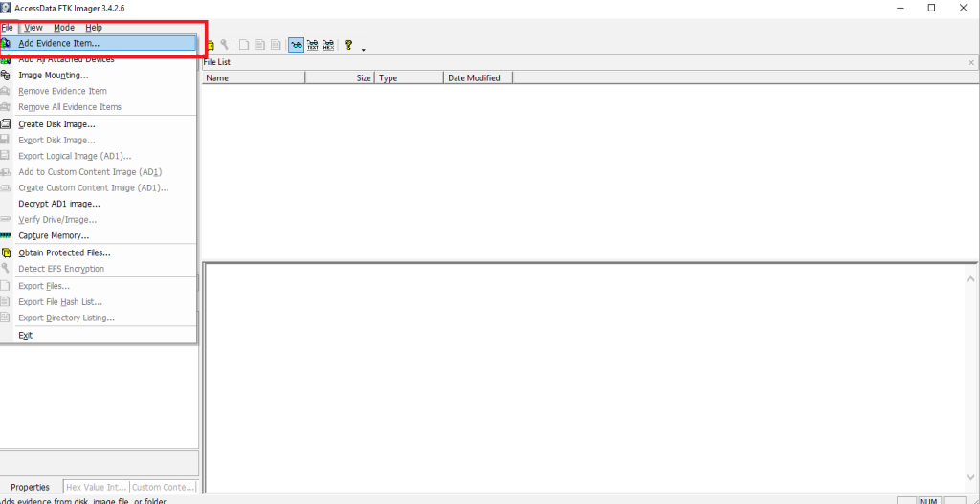Viewport: 980px width, 504px height.
Task: Click Remove All Evidence Items menu entry
Action: [99, 107]
